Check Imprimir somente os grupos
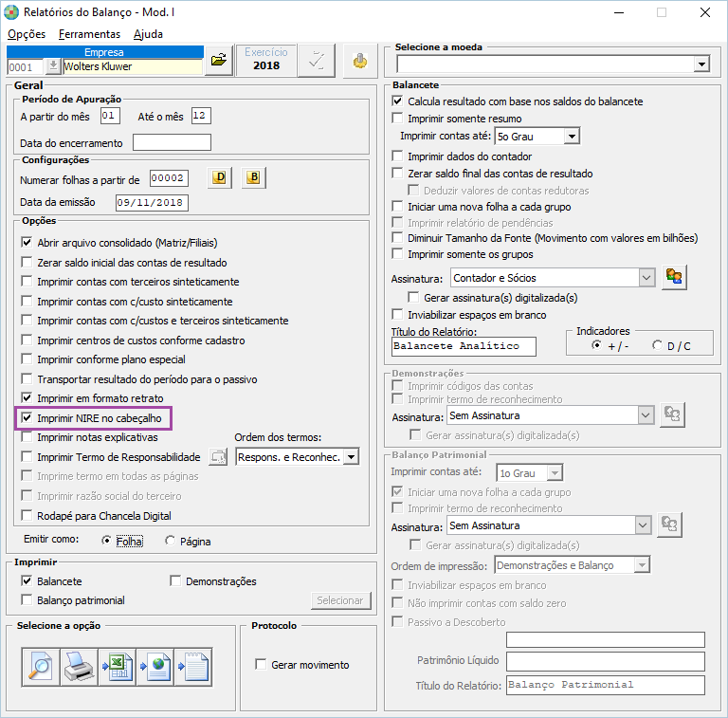This screenshot has width=728, height=718. [397, 254]
